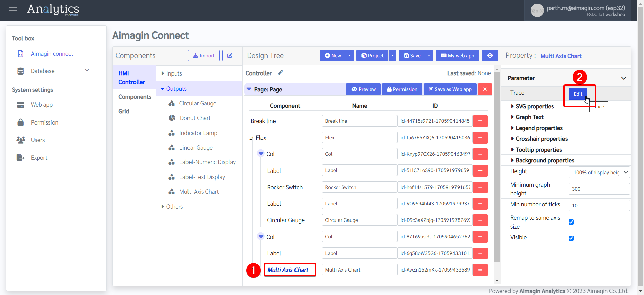Select the Components tab
This screenshot has height=295, width=644.
click(x=135, y=97)
